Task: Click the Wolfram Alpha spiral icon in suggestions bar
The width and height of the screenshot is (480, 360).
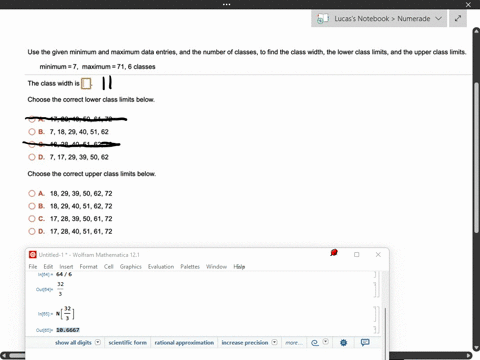Action: point(315,343)
